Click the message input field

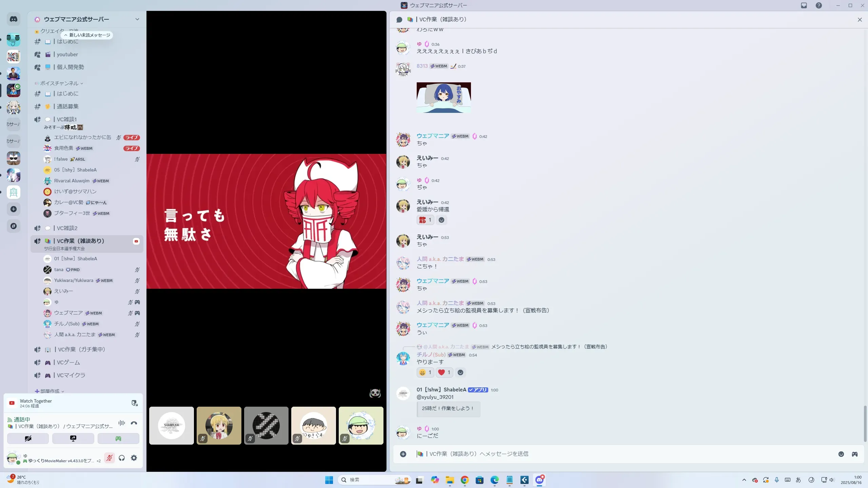(610, 454)
